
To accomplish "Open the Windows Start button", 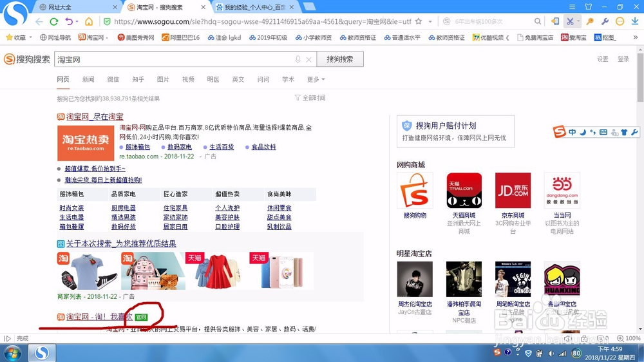I will click(12, 353).
